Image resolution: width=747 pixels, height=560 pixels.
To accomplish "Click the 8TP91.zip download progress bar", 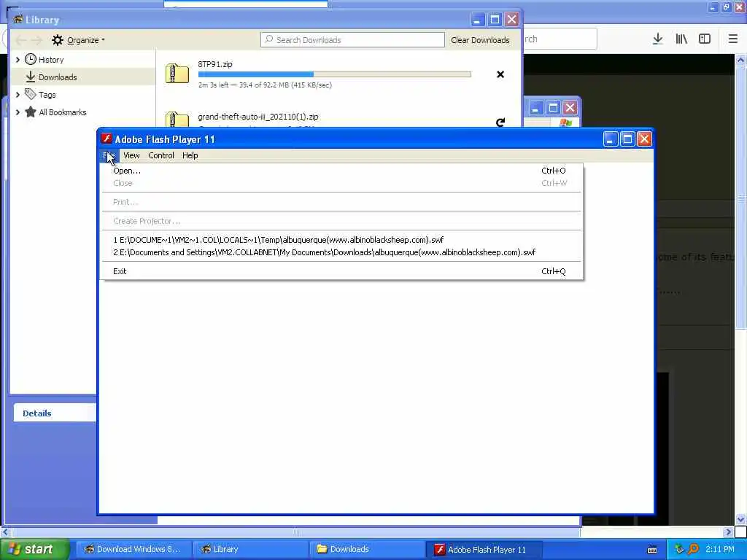I will [334, 74].
